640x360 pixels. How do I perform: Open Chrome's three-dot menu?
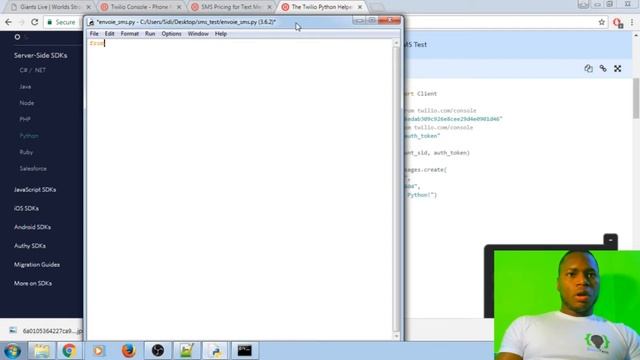pos(632,22)
